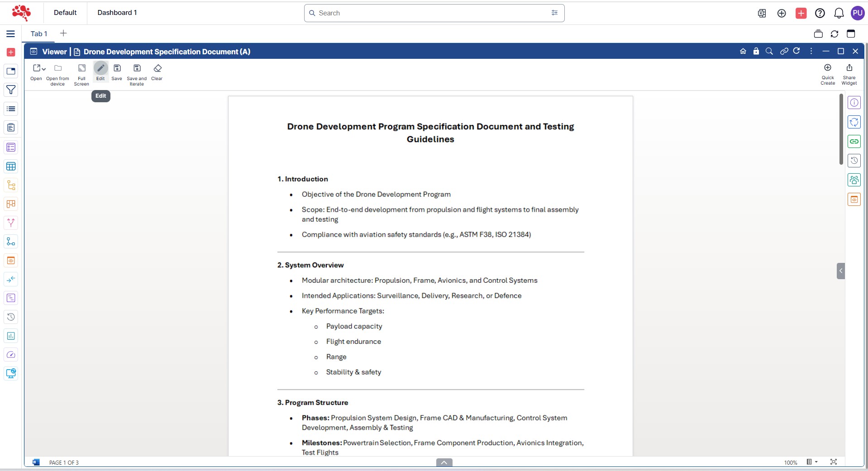Click the Save button
The width and height of the screenshot is (868, 471).
coord(117,68)
